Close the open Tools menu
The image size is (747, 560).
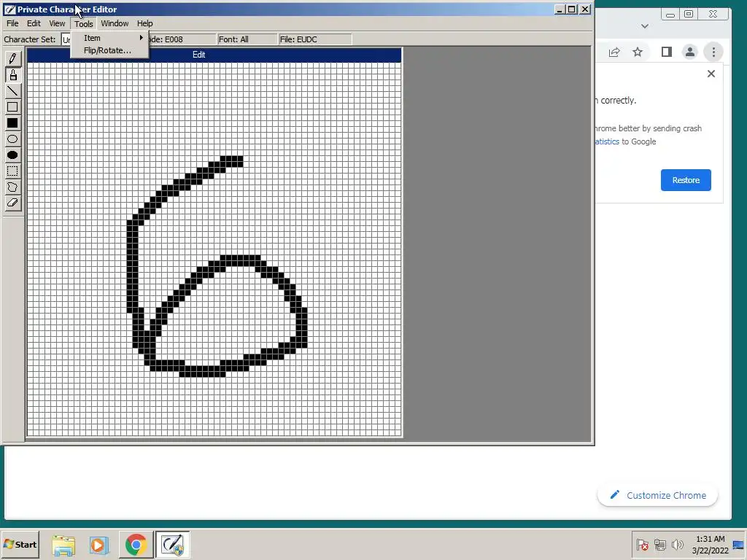pos(83,24)
